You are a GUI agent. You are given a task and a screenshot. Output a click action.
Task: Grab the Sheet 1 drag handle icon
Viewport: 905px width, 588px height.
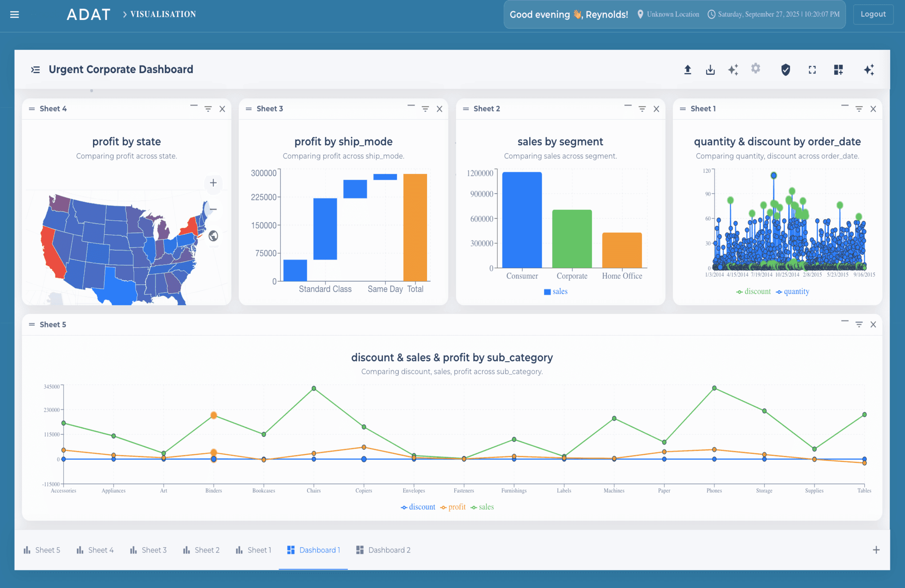point(683,109)
